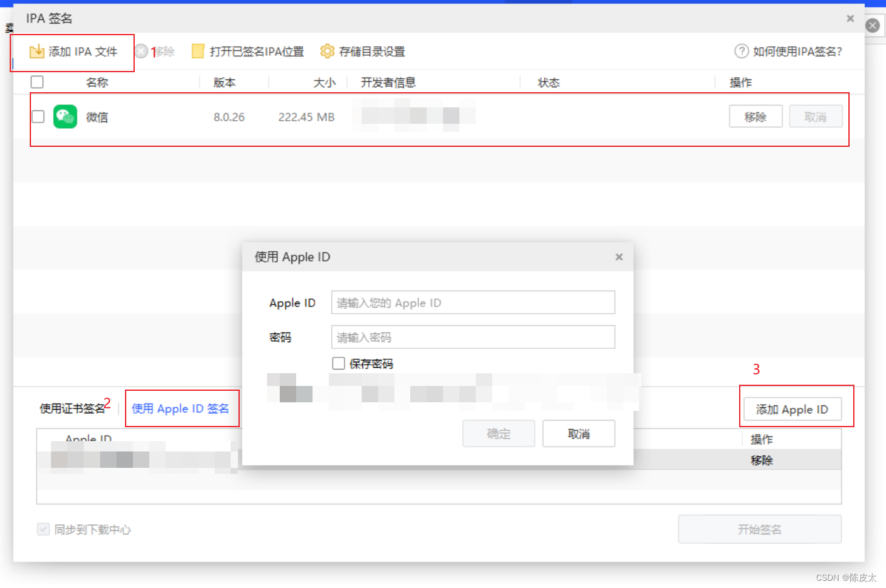Remove the saved Apple ID via 移除 link
Viewport: 886px width, 588px height.
pyautogui.click(x=762, y=460)
